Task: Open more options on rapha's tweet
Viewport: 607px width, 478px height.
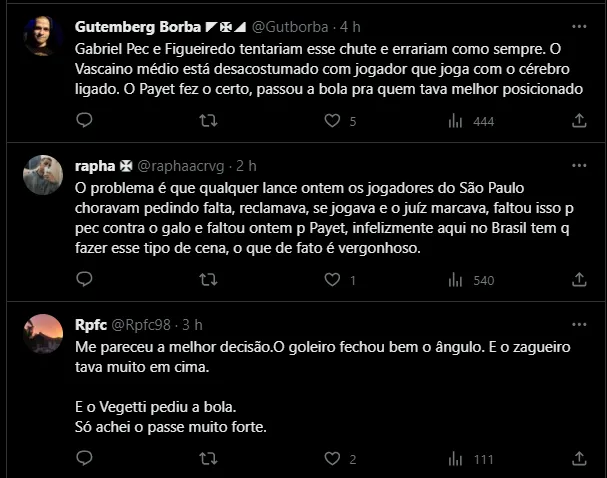Action: point(579,165)
